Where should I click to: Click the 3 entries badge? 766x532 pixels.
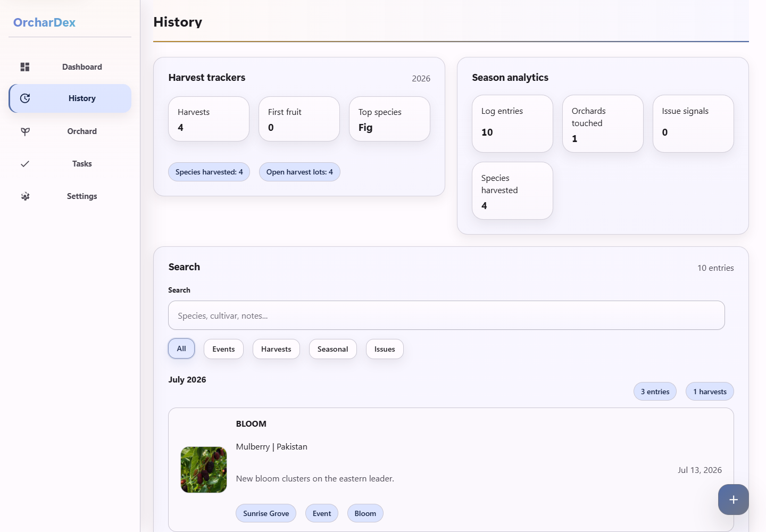click(x=655, y=392)
